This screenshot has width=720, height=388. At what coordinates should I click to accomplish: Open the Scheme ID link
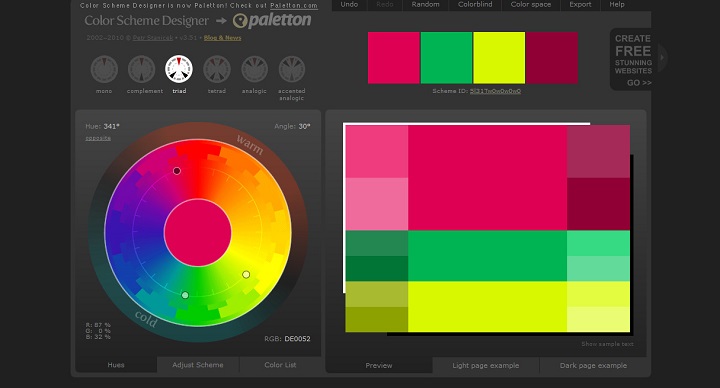[x=495, y=91]
